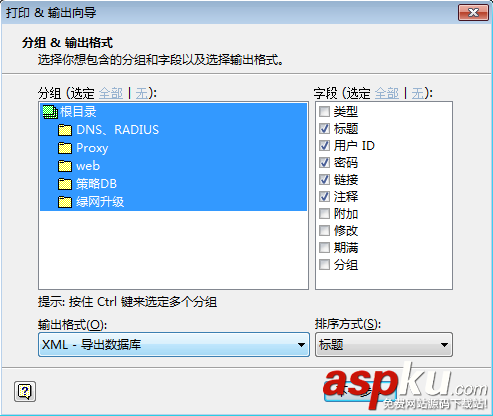
Task: Close the 打印 & 输出向导 dialog
Action: 473,13
